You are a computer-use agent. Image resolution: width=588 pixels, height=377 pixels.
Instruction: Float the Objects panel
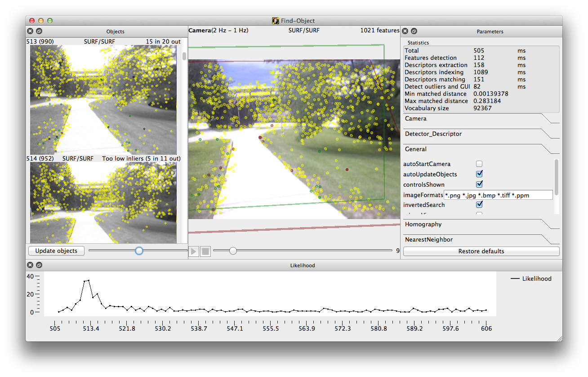[x=39, y=31]
